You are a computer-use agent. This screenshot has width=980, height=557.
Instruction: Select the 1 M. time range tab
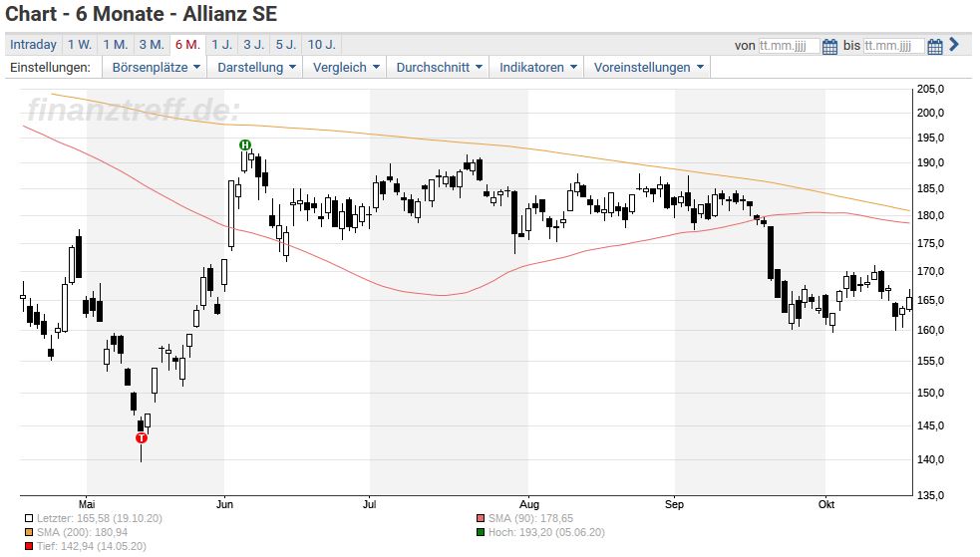(116, 44)
